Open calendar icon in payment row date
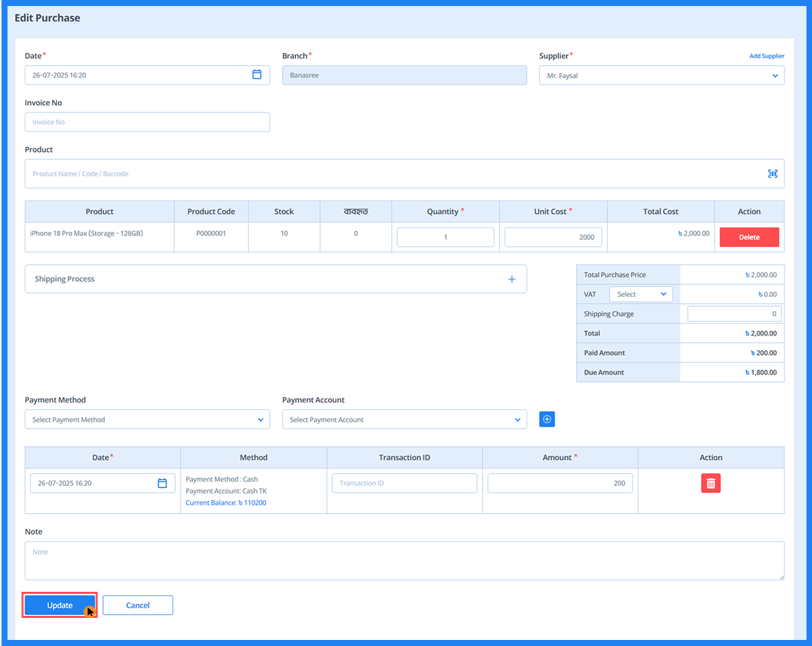812x646 pixels. 162,483
